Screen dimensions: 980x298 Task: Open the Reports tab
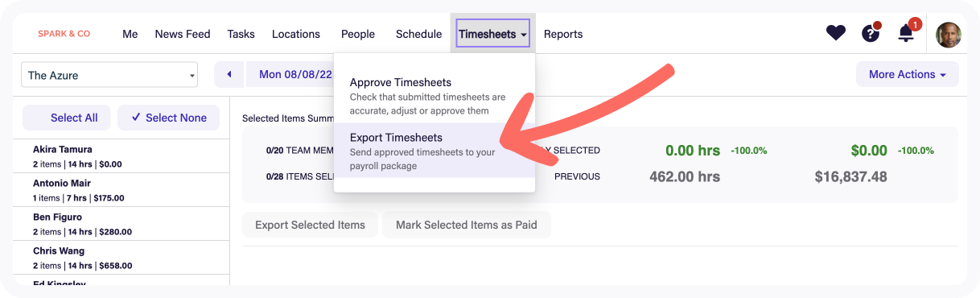[x=563, y=34]
